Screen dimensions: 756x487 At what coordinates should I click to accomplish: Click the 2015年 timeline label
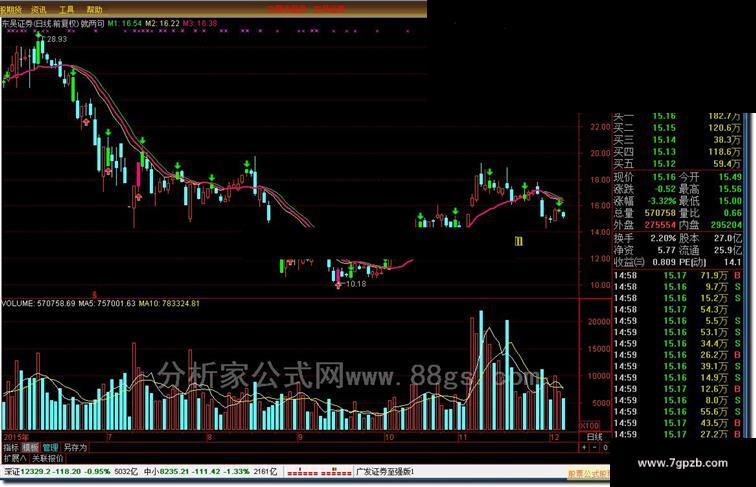pos(16,437)
